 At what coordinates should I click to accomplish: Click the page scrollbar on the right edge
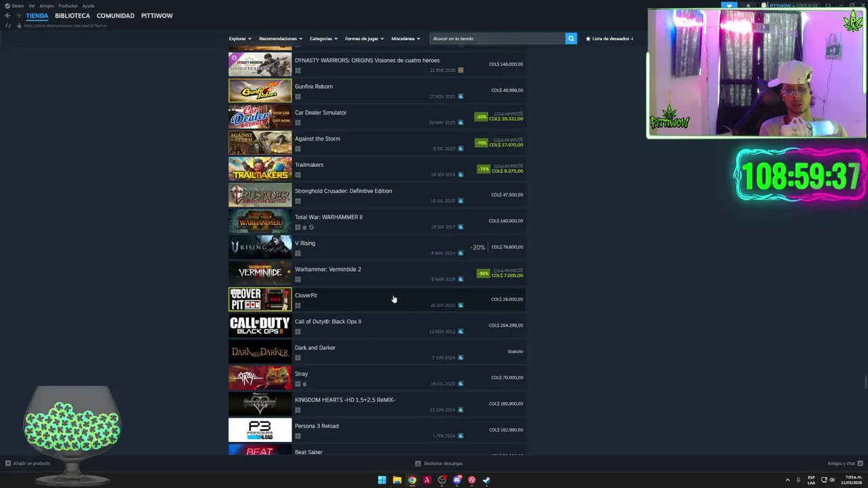pos(865,381)
